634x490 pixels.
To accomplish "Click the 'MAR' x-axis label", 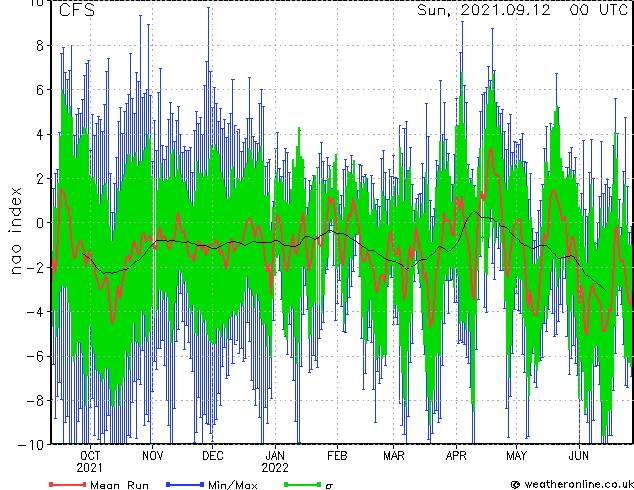I will click(x=393, y=456).
